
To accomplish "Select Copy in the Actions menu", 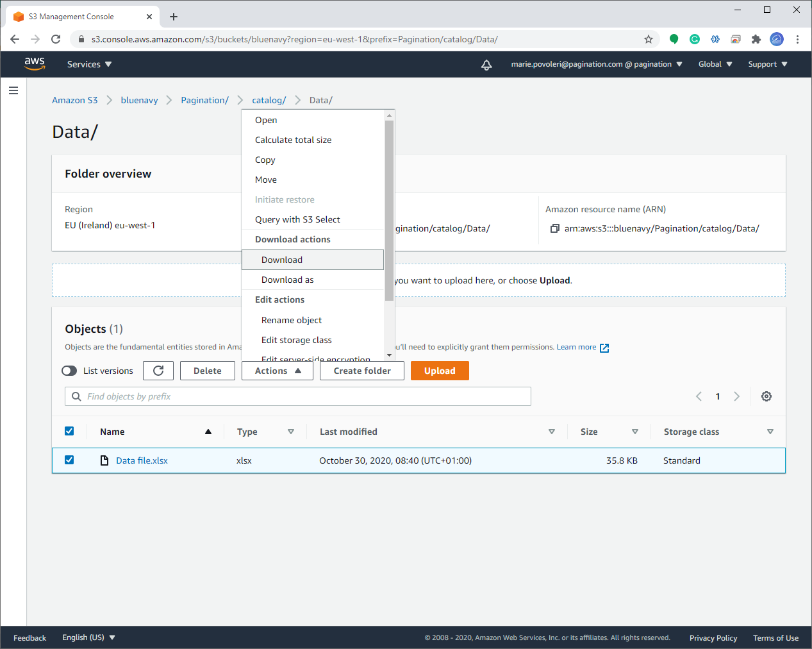I will point(313,160).
